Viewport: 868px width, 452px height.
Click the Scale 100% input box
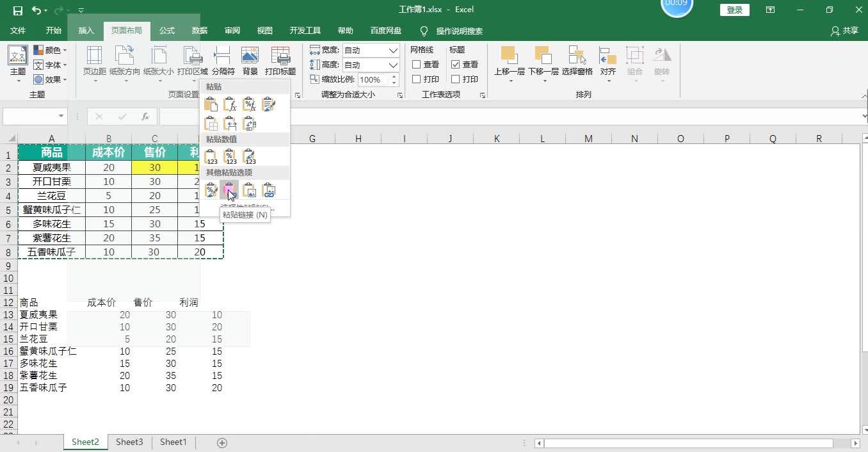[x=373, y=80]
